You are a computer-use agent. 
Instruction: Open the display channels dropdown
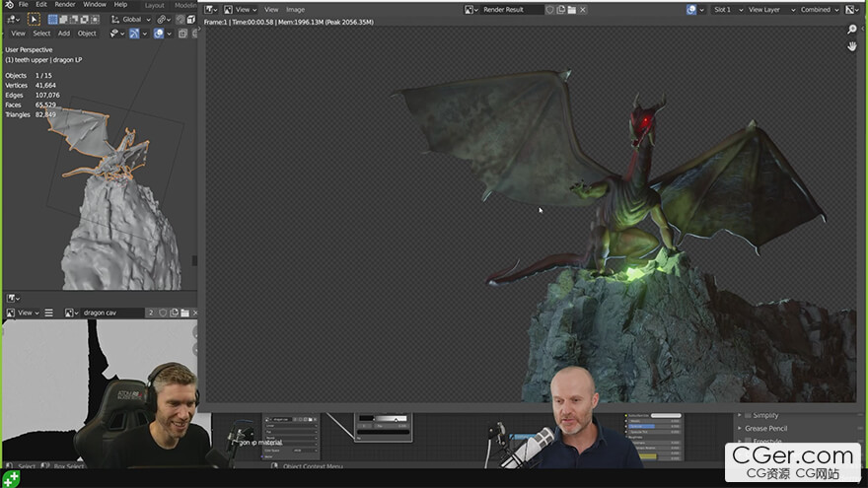853,10
